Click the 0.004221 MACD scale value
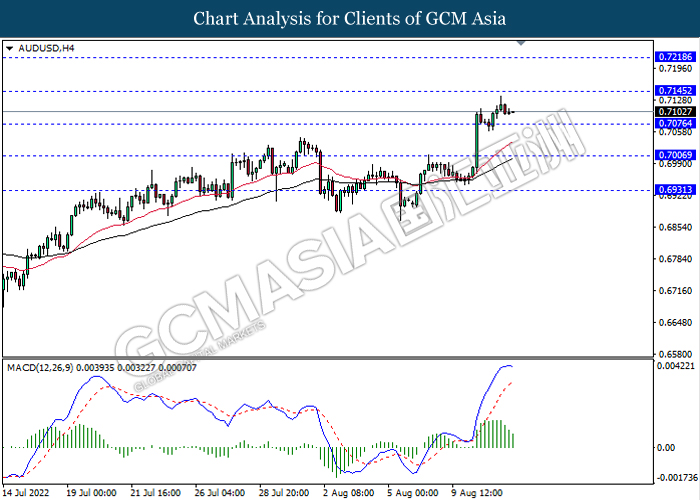700x500 pixels. [x=676, y=366]
